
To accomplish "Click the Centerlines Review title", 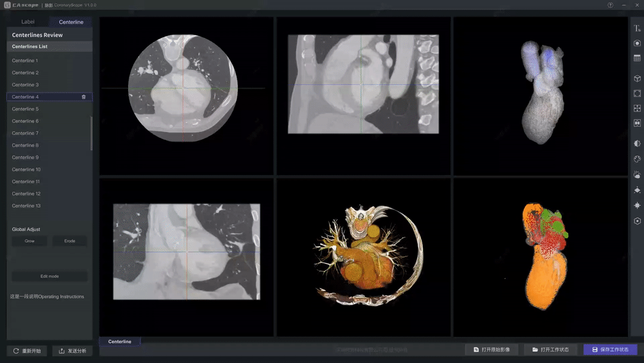I will [x=38, y=35].
